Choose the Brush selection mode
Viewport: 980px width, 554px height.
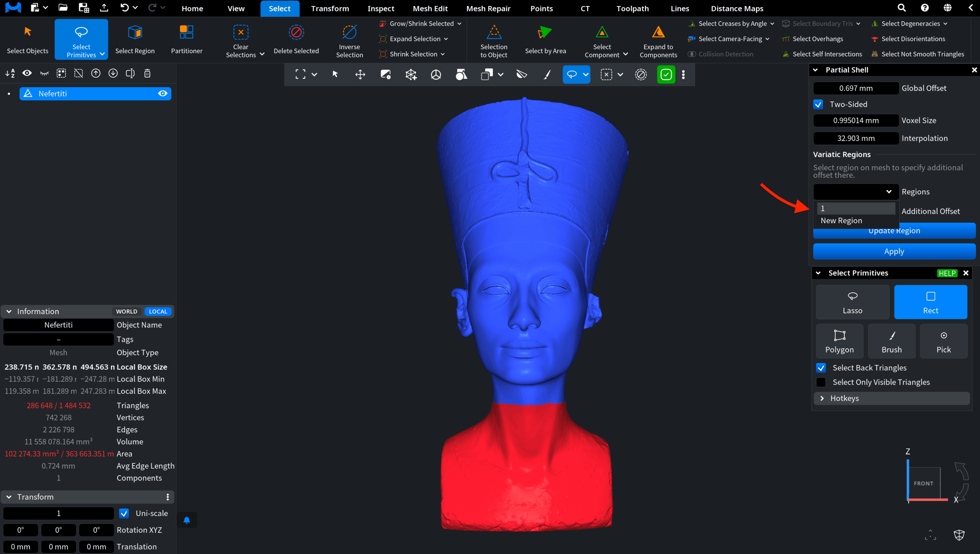pos(892,341)
